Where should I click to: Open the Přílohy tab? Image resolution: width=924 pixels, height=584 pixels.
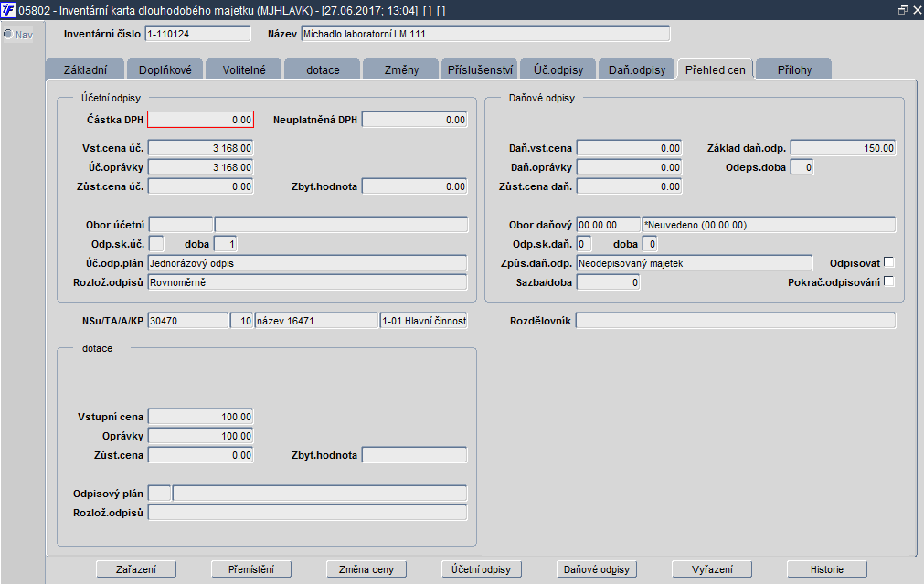coord(794,69)
